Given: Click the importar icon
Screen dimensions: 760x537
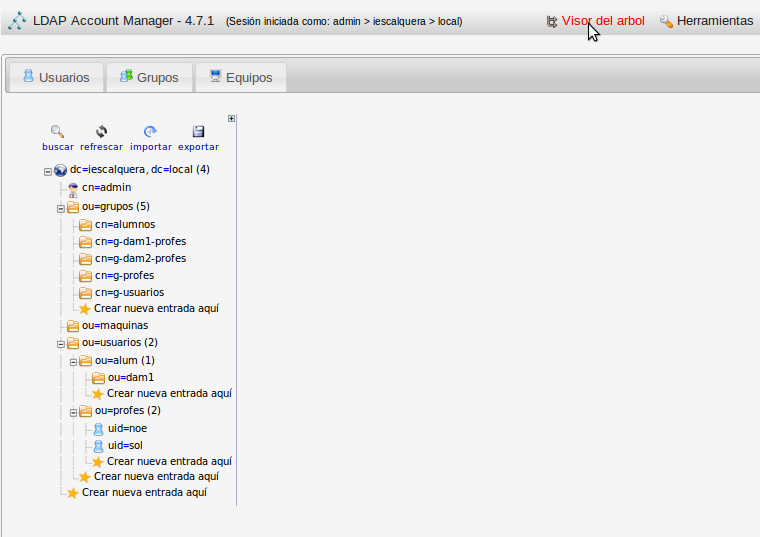Looking at the screenshot, I should click(150, 131).
